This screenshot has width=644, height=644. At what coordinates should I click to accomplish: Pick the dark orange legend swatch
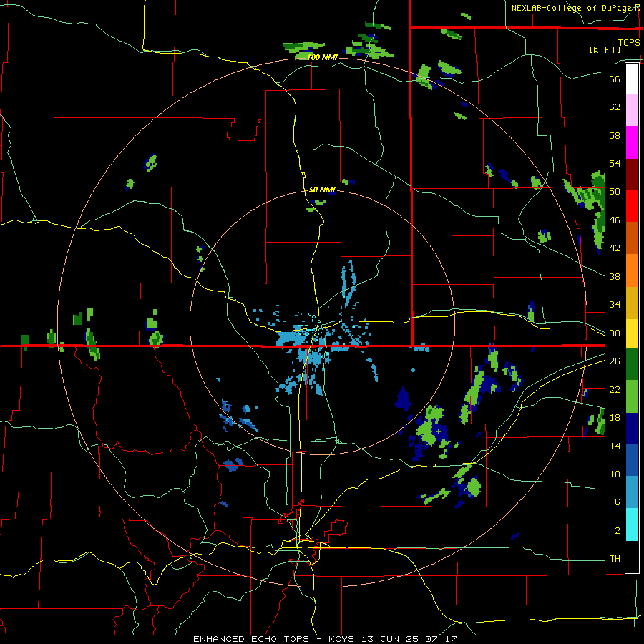pos(632,238)
